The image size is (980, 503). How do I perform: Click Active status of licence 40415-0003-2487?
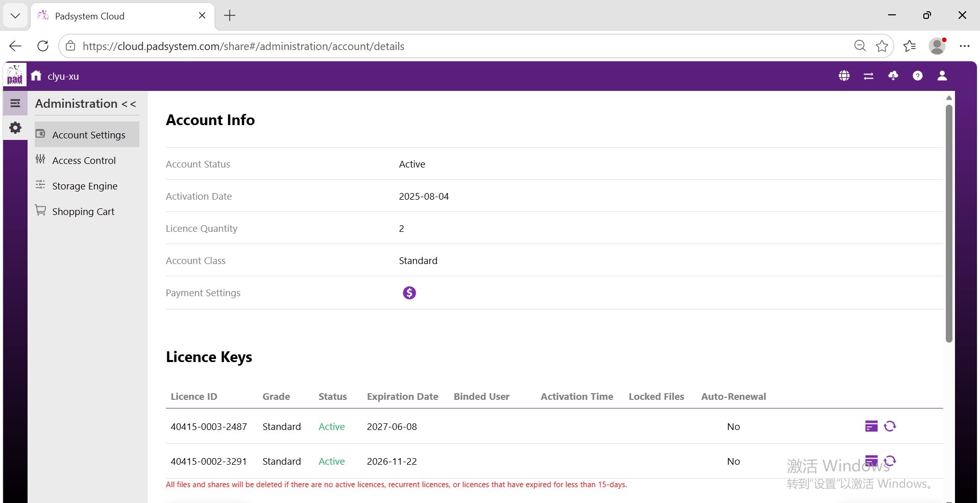coord(332,426)
